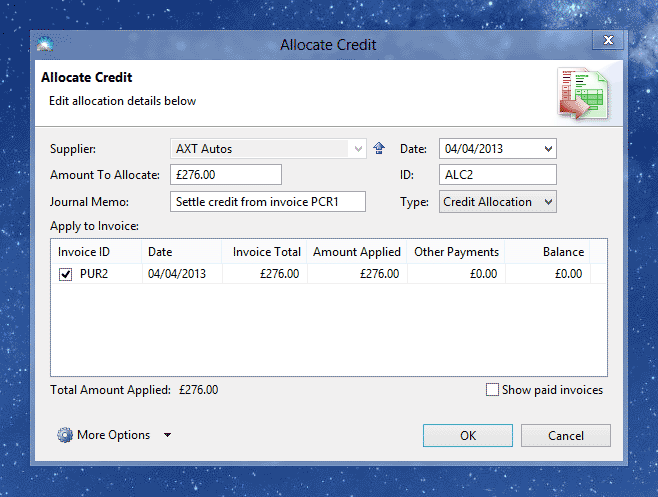Enable Show paid invoices checkbox

click(492, 390)
